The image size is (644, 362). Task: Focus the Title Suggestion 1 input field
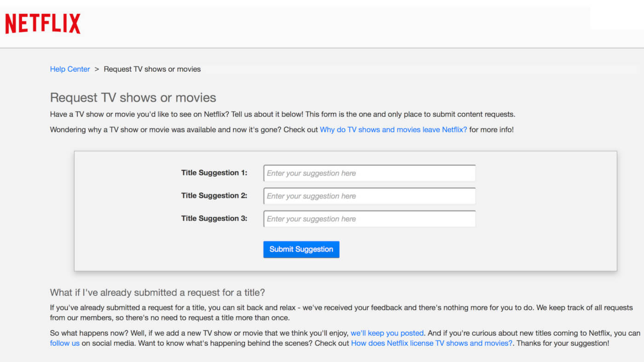369,173
